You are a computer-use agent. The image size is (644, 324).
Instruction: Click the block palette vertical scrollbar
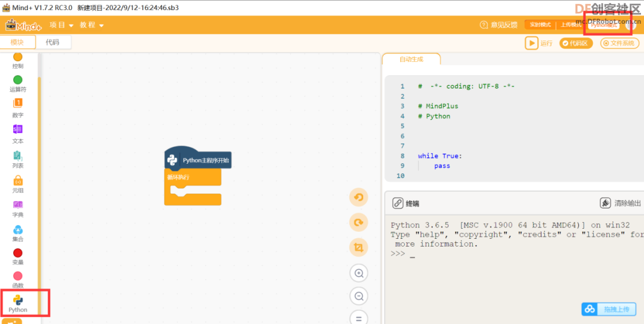pyautogui.click(x=39, y=195)
